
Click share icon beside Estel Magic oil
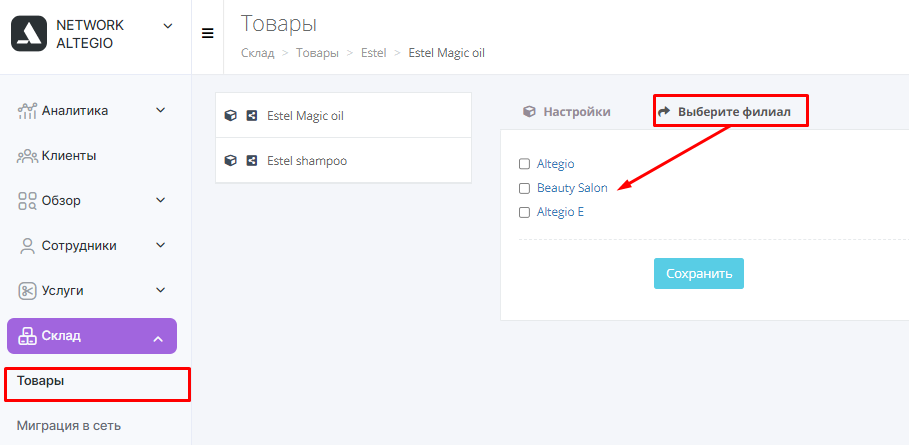(252, 115)
